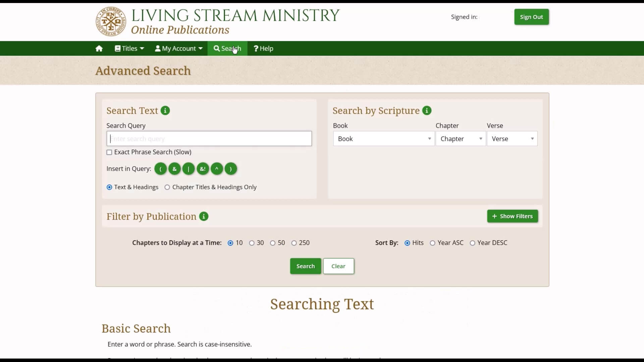This screenshot has width=644, height=362.
Task: Click the Filter by Publication info icon
Action: pos(204,216)
